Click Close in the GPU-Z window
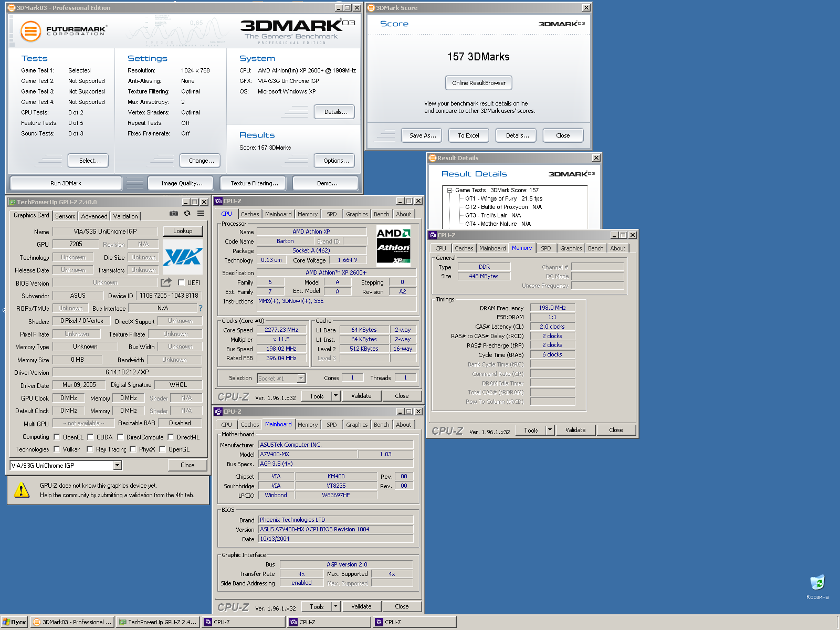This screenshot has height=630, width=840. click(187, 465)
